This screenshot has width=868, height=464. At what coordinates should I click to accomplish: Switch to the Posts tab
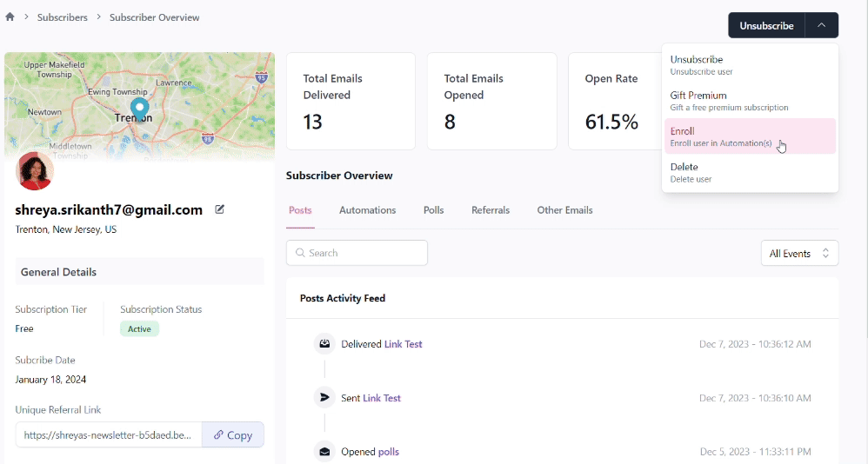point(300,210)
